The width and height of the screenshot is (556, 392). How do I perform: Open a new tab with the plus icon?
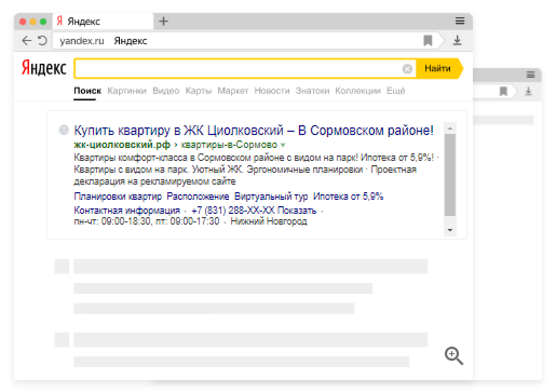[x=164, y=21]
